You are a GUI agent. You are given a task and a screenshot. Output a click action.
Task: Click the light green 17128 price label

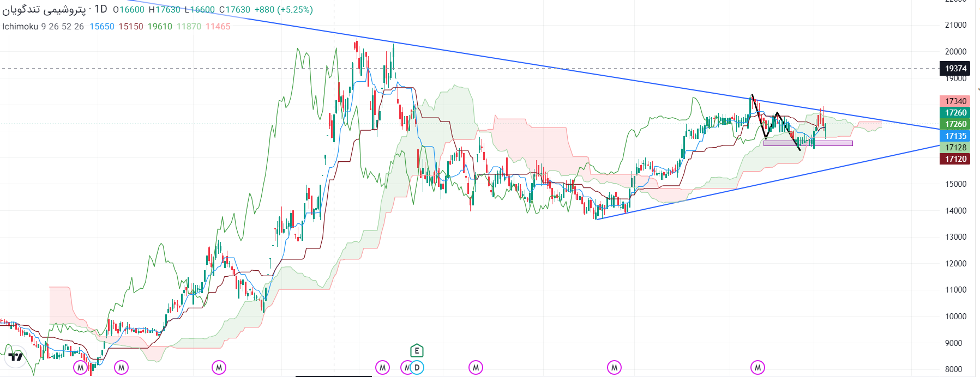[955, 147]
